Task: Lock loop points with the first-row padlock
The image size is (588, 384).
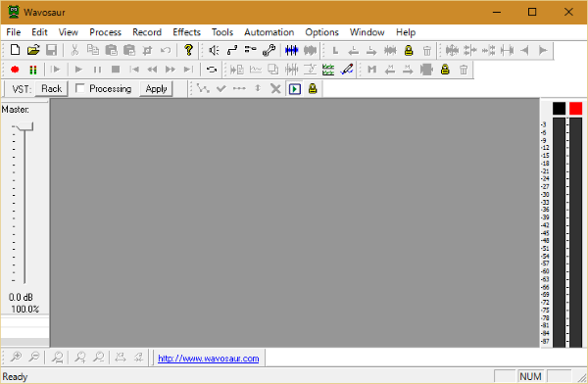Action: (x=409, y=50)
